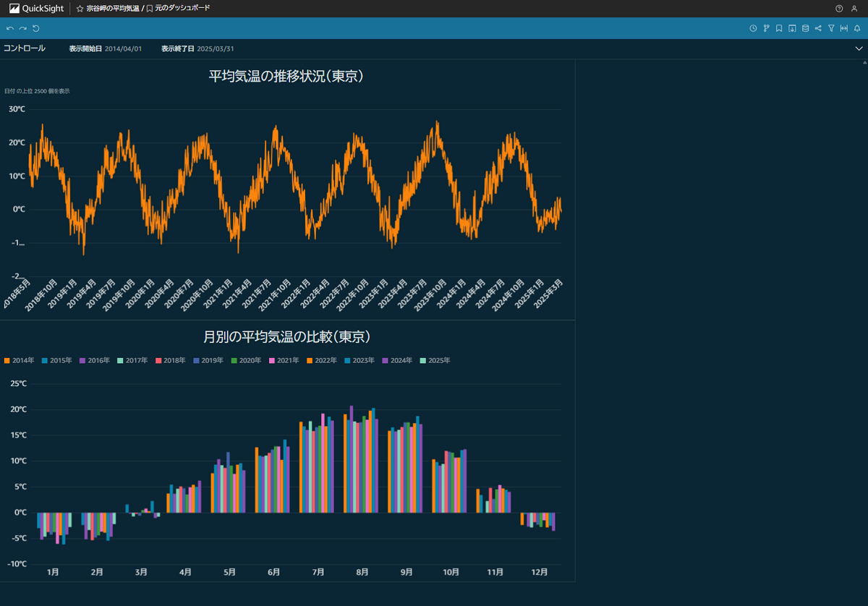868x606 pixels.
Task: Click the undo arrow icon
Action: [9, 28]
